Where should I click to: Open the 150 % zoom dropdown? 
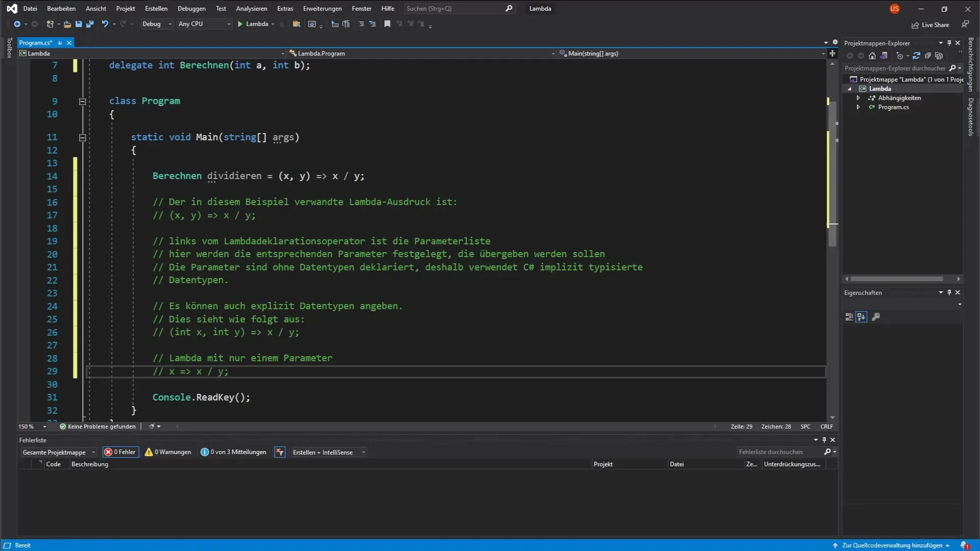(32, 427)
